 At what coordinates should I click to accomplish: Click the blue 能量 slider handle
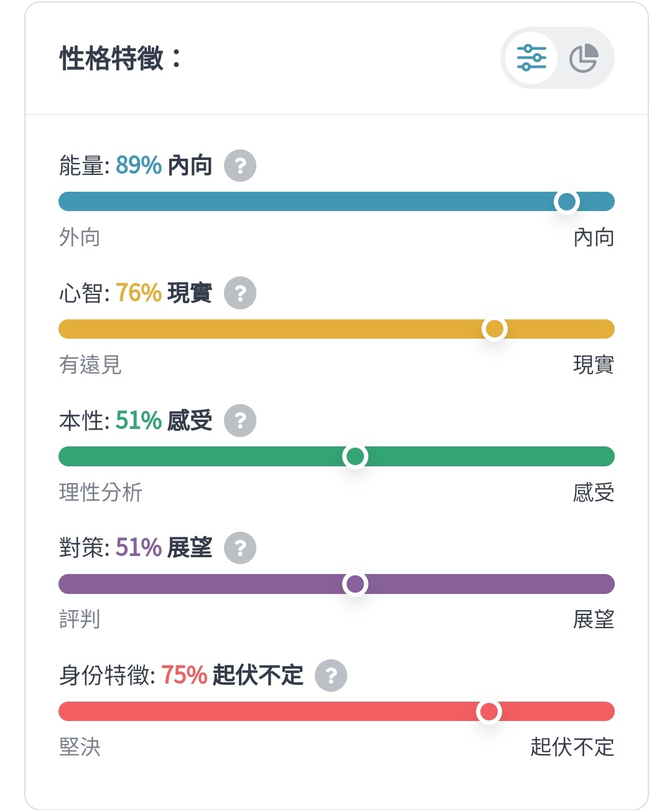567,202
